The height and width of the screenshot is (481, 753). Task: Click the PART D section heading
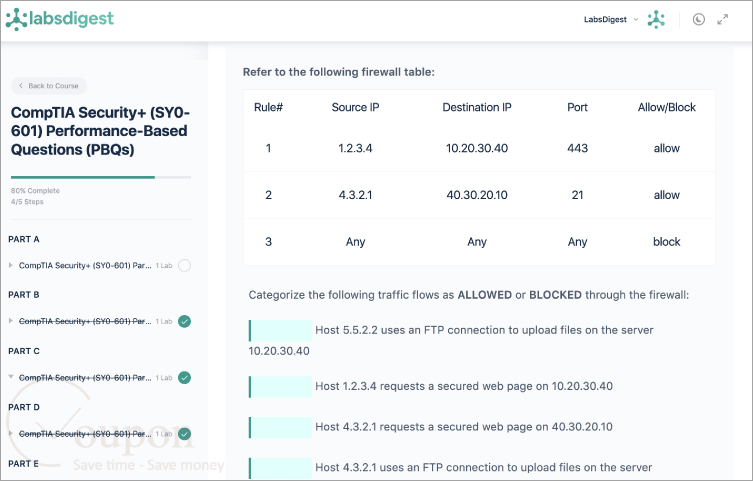tap(24, 407)
